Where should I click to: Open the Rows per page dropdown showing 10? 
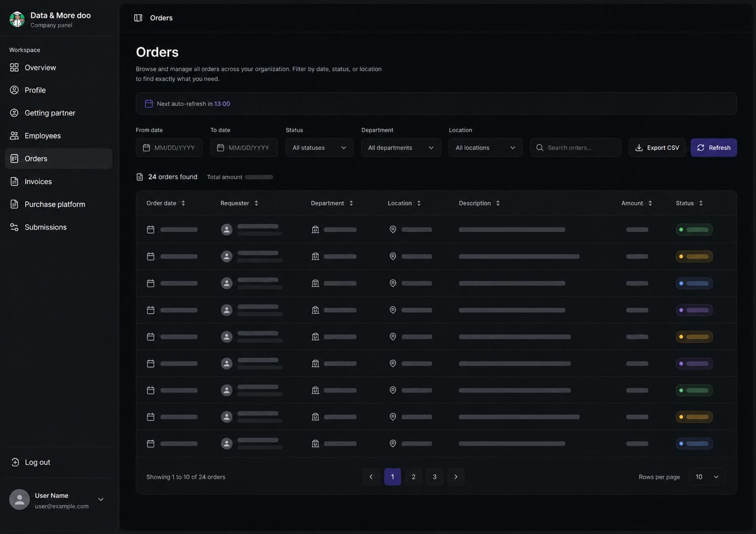[707, 477]
